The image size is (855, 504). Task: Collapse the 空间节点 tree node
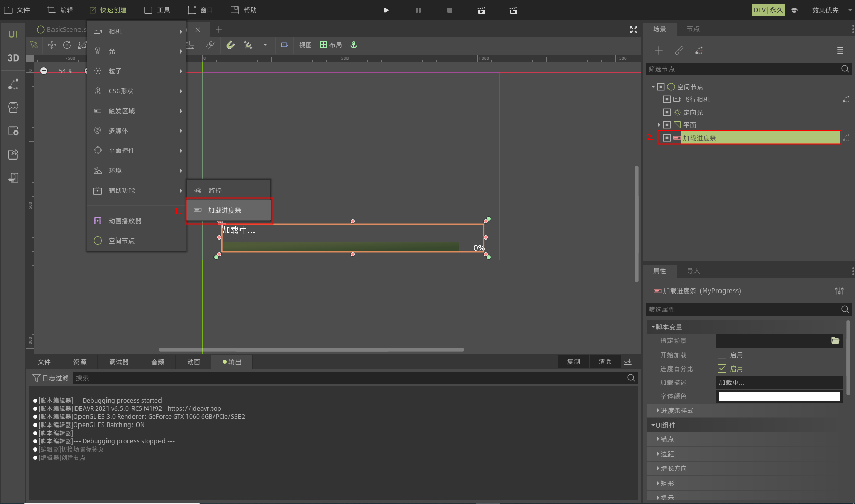(x=653, y=87)
